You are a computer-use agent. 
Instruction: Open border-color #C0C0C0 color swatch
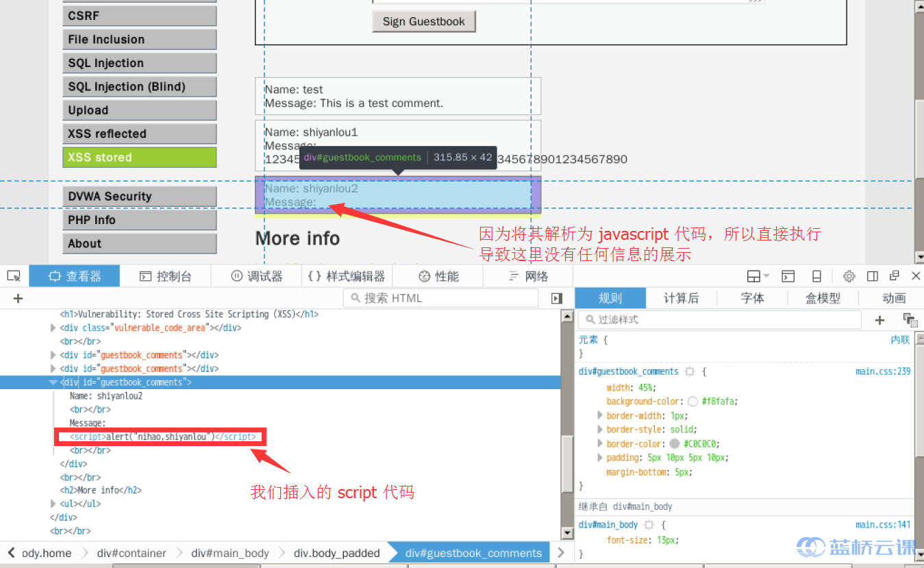[674, 443]
